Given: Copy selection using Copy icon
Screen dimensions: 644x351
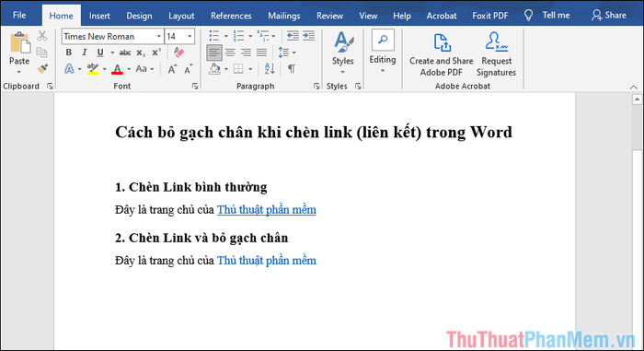Looking at the screenshot, I should [x=42, y=53].
